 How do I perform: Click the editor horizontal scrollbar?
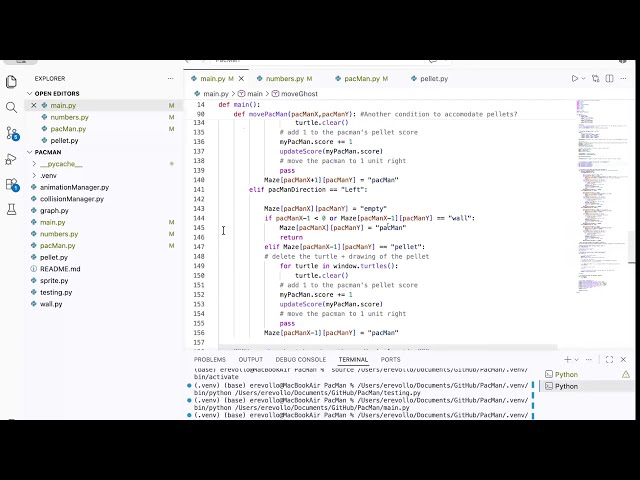tap(388, 348)
